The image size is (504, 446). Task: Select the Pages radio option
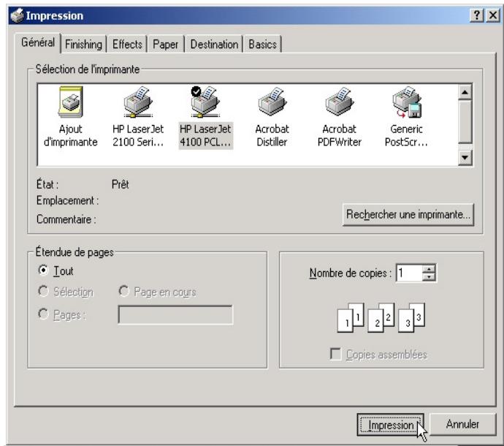43,314
